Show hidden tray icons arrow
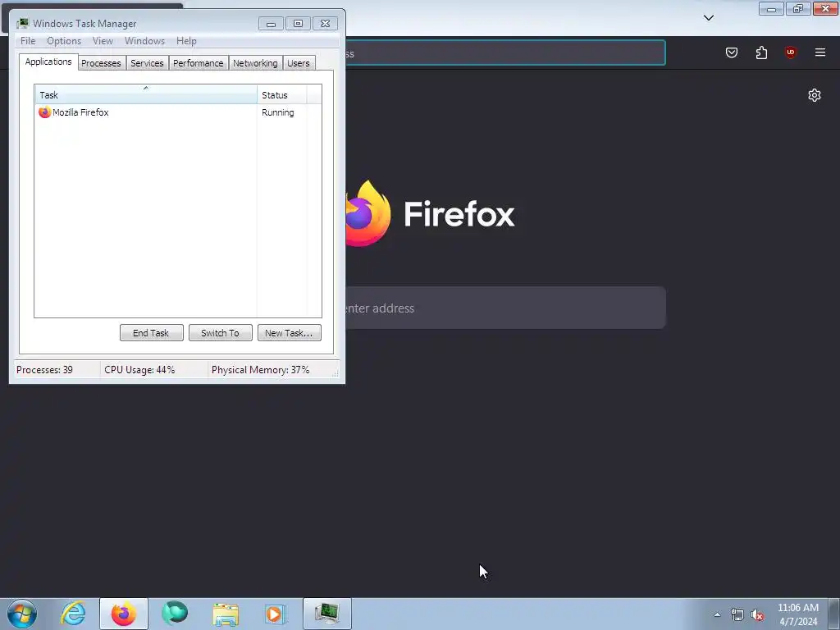This screenshot has width=840, height=630. [x=717, y=614]
